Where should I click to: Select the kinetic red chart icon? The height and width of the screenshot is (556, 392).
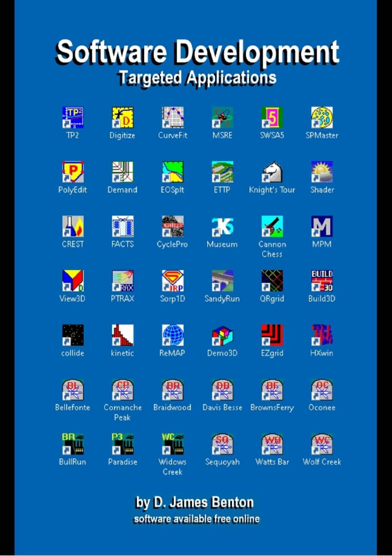pyautogui.click(x=123, y=335)
